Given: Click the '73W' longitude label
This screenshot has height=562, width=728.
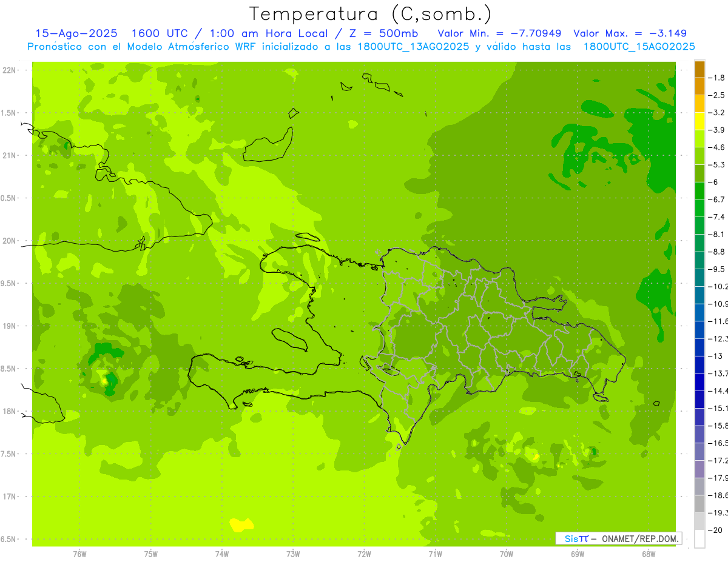Looking at the screenshot, I should click(293, 554).
